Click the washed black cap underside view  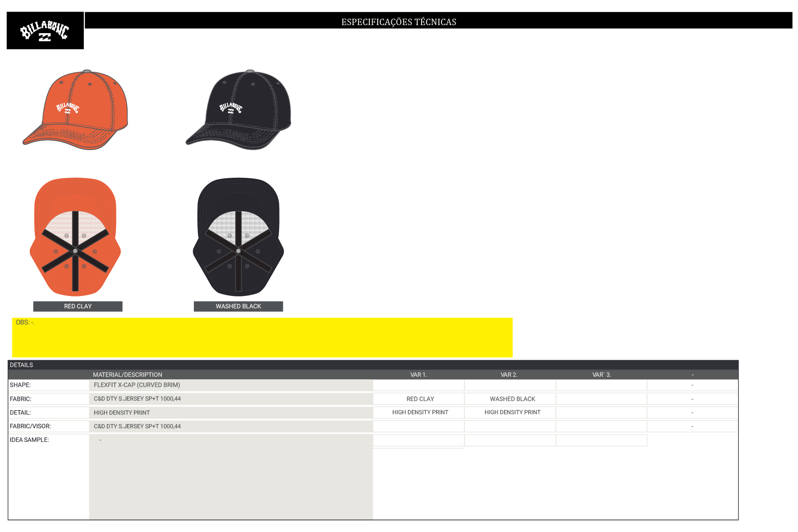tap(238, 237)
